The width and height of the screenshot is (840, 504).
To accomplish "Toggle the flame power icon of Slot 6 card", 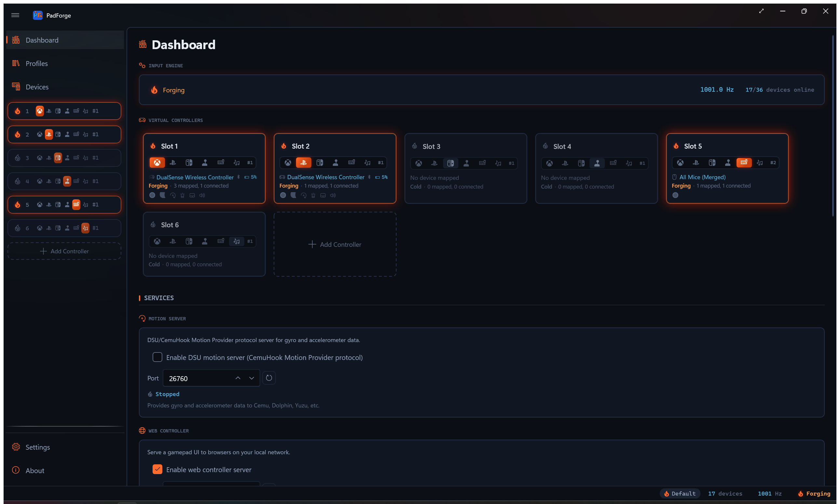I will [153, 224].
